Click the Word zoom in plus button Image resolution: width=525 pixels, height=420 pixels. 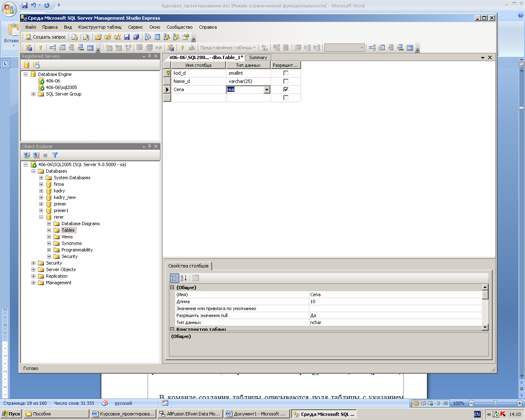click(x=519, y=403)
